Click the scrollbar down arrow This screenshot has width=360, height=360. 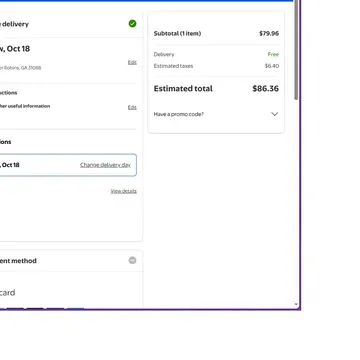[x=296, y=304]
